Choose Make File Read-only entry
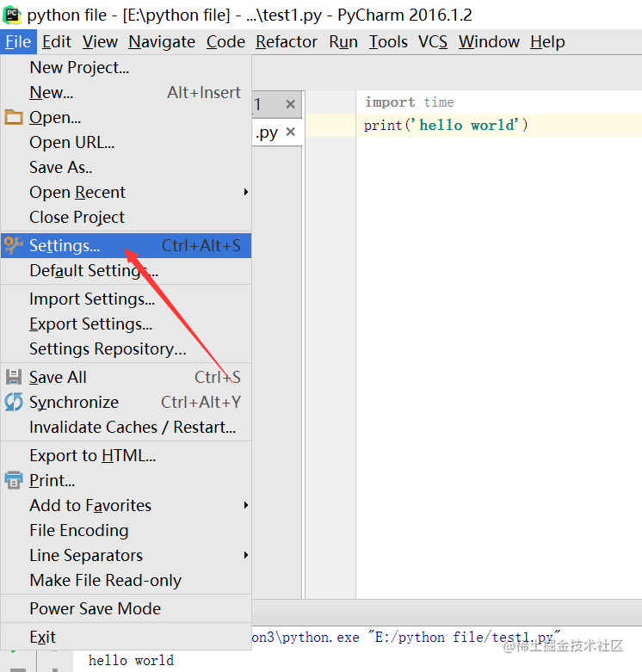The width and height of the screenshot is (642, 672). pyautogui.click(x=126, y=580)
